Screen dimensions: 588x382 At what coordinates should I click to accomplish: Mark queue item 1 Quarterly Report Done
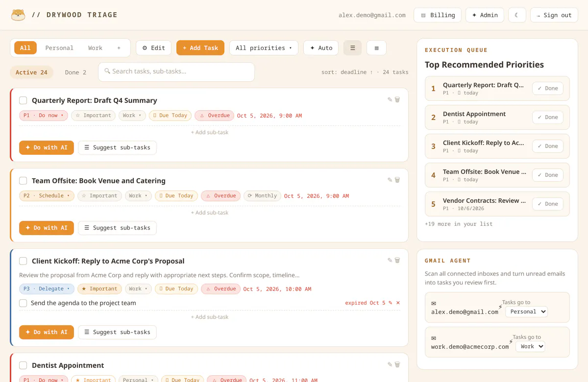pos(548,89)
